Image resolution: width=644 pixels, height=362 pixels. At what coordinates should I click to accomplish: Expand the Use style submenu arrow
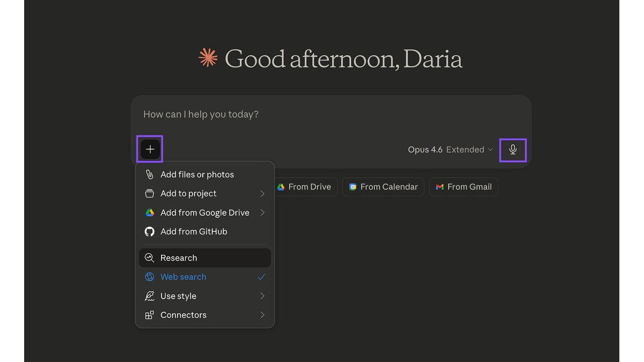[262, 296]
